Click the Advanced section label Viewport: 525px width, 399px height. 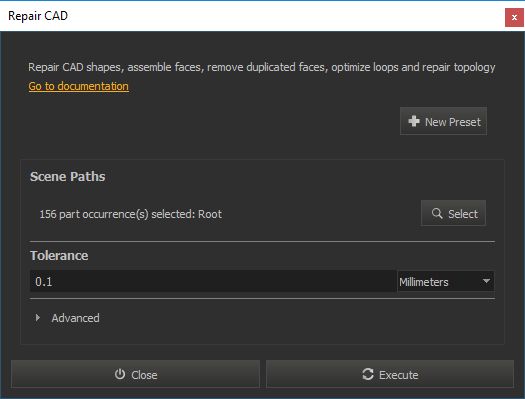click(75, 318)
